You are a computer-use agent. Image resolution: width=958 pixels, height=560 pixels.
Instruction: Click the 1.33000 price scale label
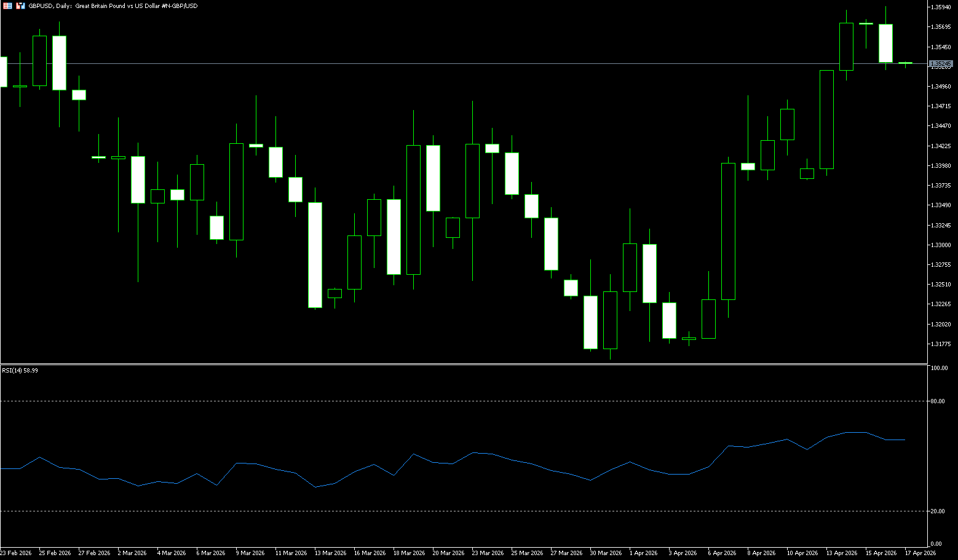click(x=941, y=245)
